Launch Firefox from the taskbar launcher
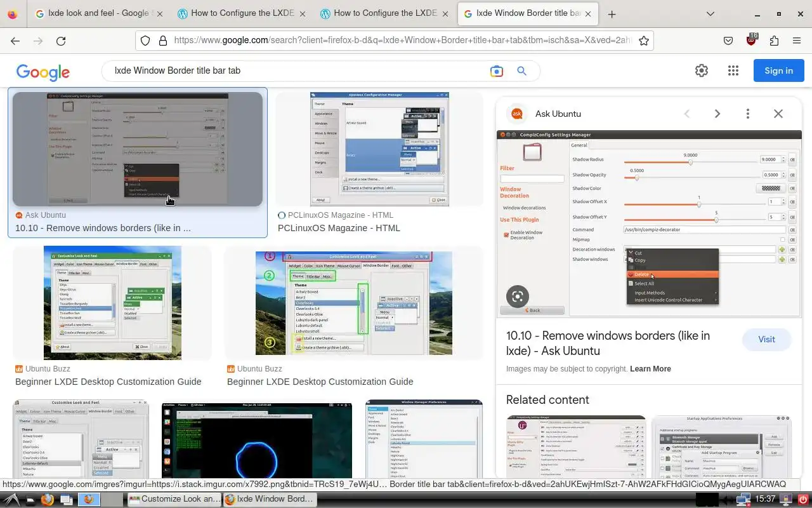812x508 pixels. pyautogui.click(x=47, y=499)
